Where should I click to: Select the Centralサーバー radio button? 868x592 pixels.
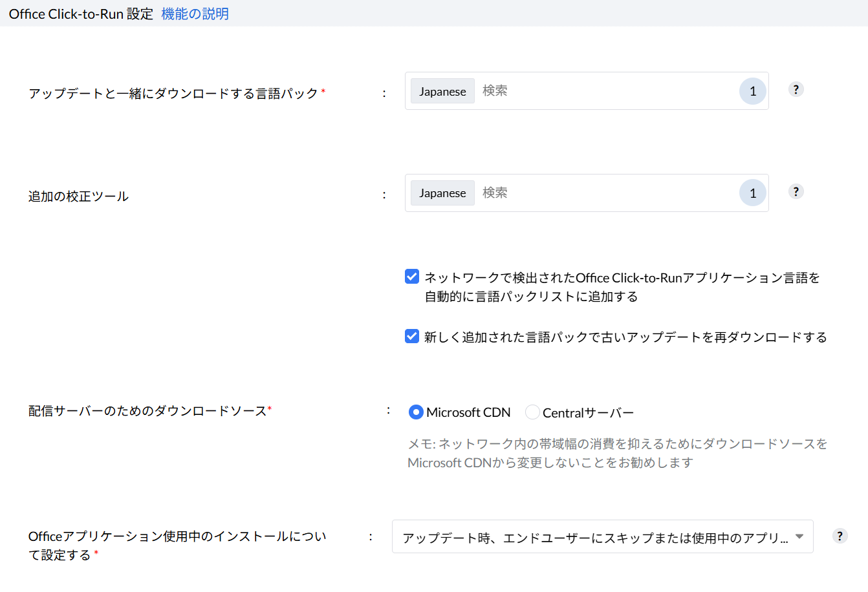(x=532, y=412)
